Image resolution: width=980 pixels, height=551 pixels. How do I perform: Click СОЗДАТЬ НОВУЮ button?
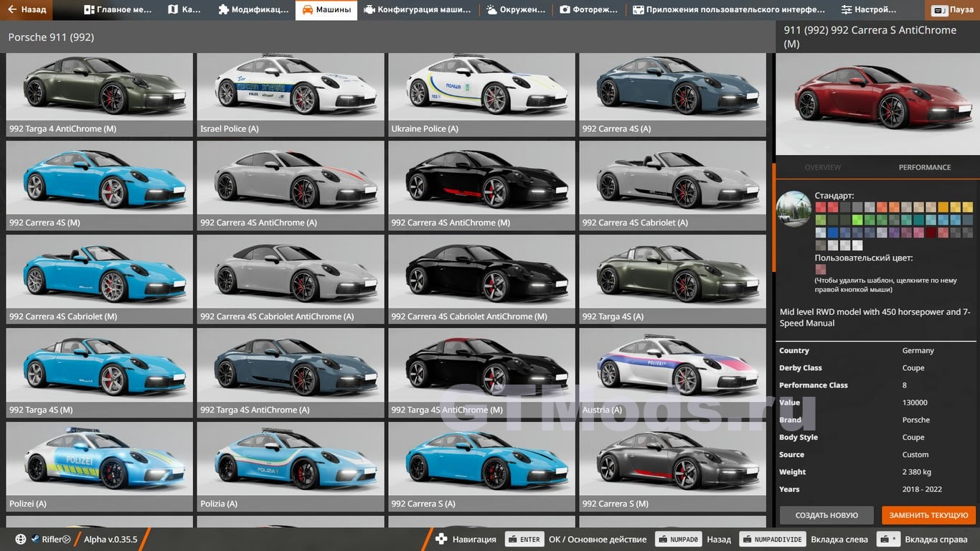(826, 515)
